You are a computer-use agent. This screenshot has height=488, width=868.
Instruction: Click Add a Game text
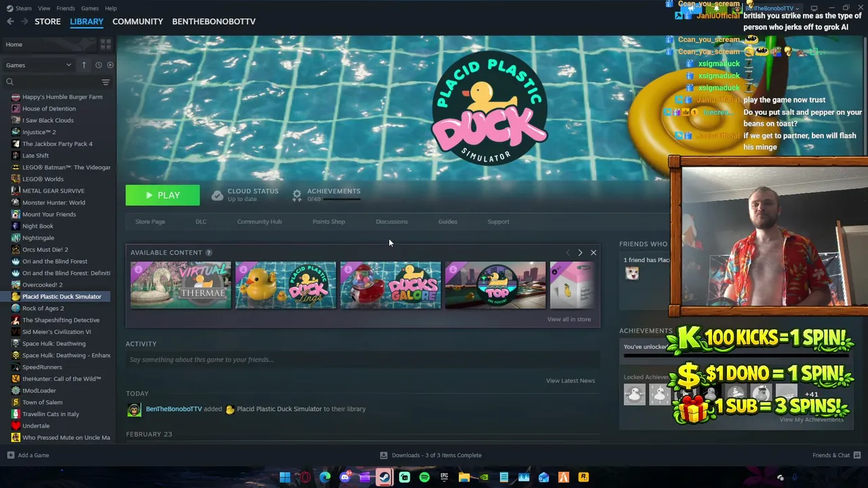tap(33, 455)
